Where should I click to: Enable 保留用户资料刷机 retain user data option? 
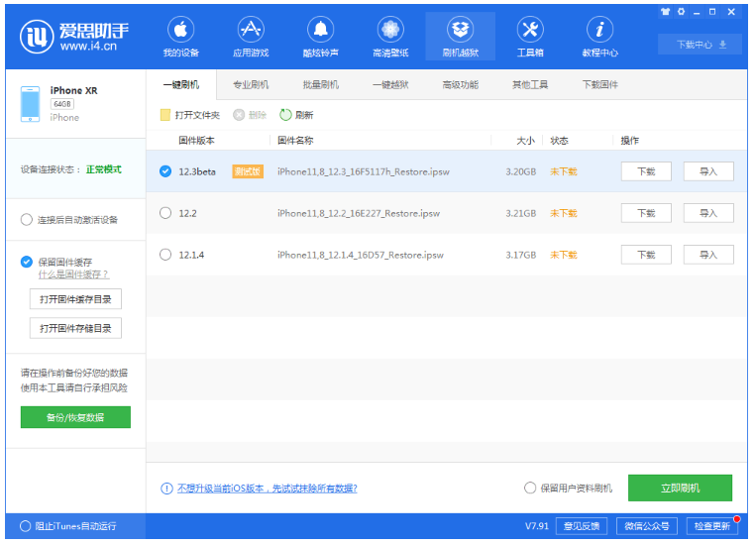(x=530, y=489)
